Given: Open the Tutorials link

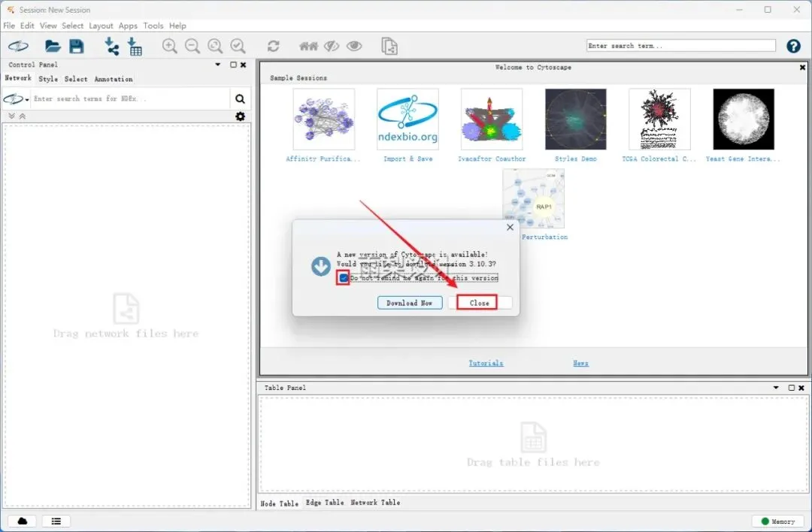Looking at the screenshot, I should [x=486, y=363].
